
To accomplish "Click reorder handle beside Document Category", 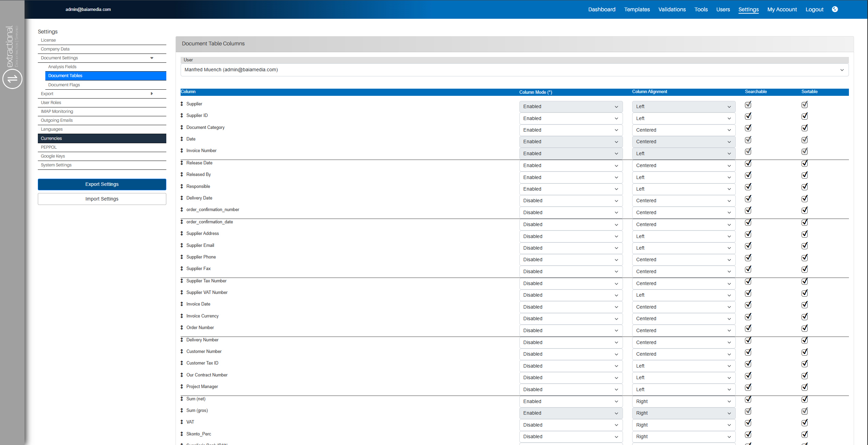I will point(182,127).
